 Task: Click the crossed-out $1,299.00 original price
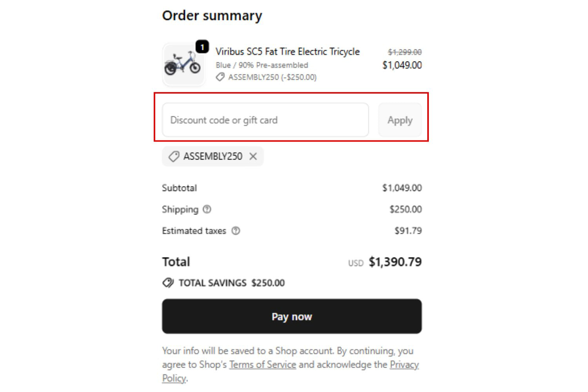[405, 52]
